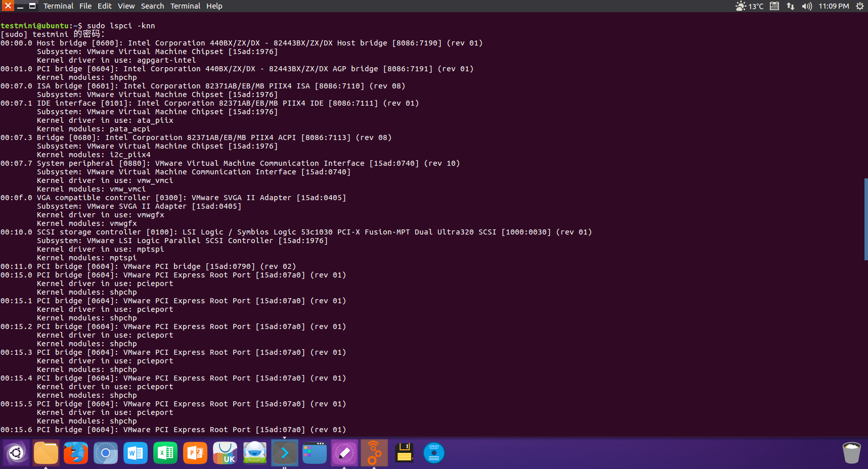This screenshot has width=868, height=469.
Task: Open the Edit menu
Action: [105, 6]
